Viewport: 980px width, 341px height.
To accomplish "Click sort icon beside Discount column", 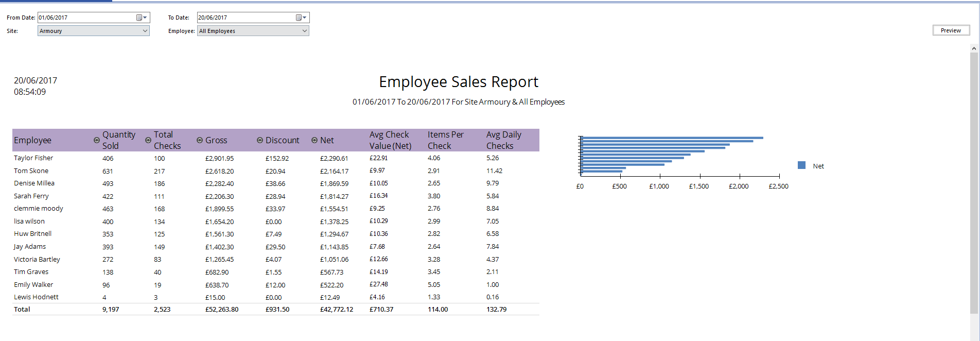I will [x=260, y=140].
